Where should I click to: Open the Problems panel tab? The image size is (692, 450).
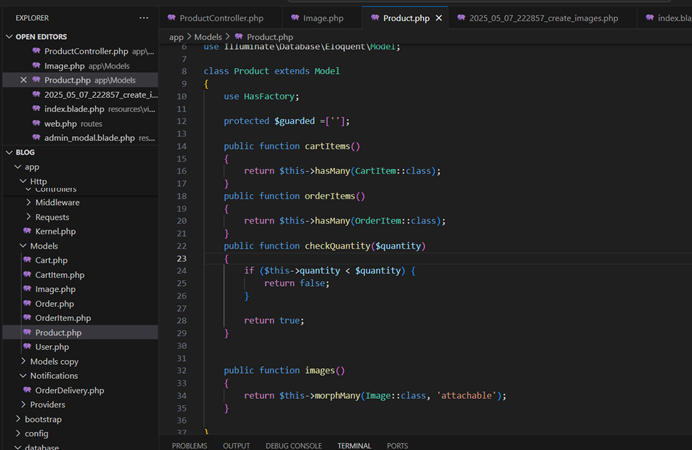189,445
